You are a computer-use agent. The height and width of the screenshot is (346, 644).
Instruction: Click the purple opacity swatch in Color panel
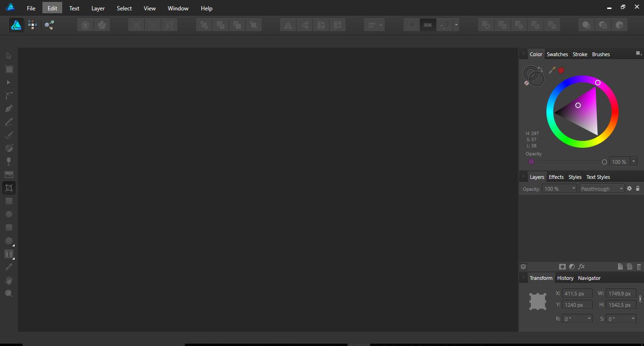coord(531,161)
